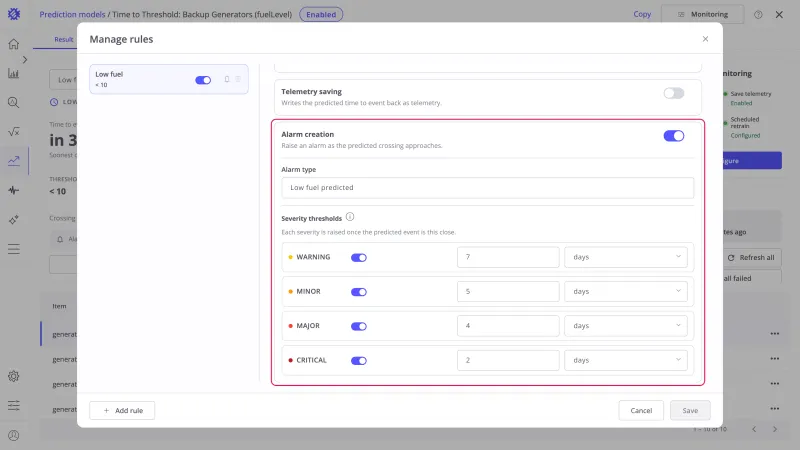Edit the Alarm type field
800x450 pixels.
coord(487,188)
